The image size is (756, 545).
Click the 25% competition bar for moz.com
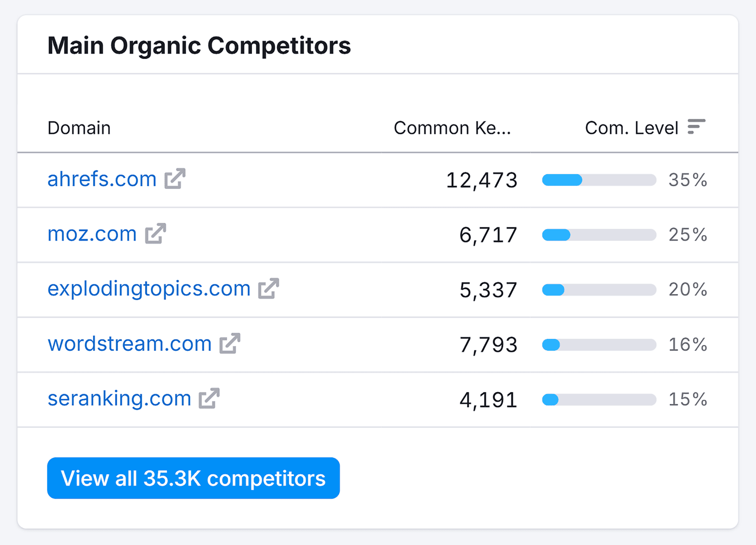[598, 235]
